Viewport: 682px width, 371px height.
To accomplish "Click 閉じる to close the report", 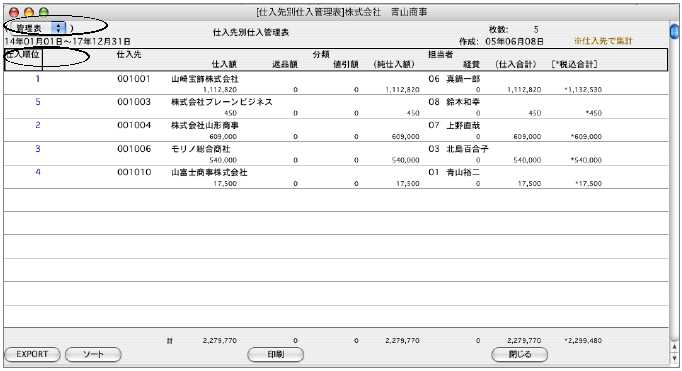I will (519, 354).
